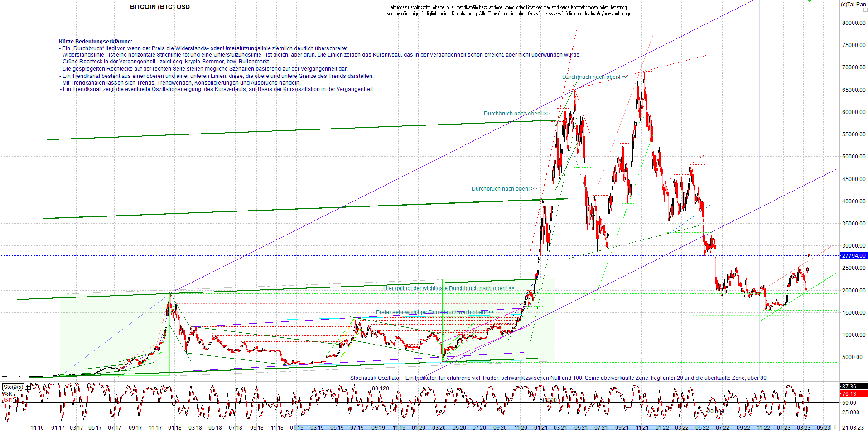Image resolution: width=868 pixels, height=431 pixels.
Task: Click the 03 23 date axis label
Action: click(x=804, y=427)
